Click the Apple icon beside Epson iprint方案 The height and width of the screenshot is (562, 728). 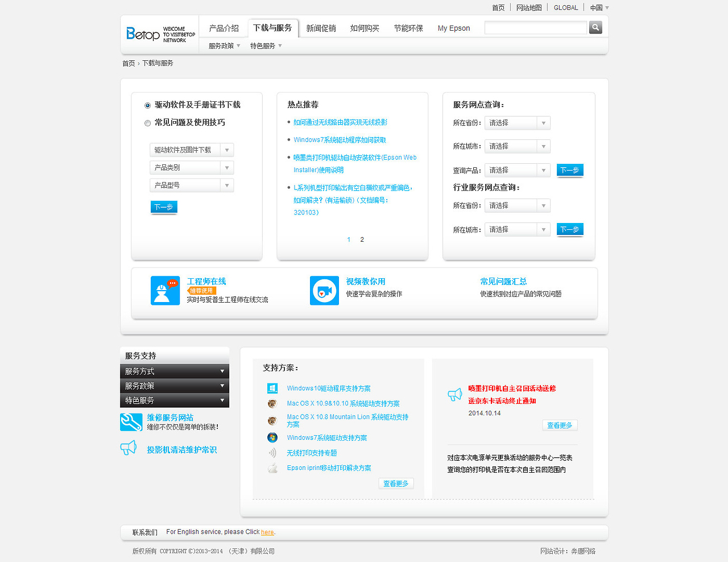(272, 468)
